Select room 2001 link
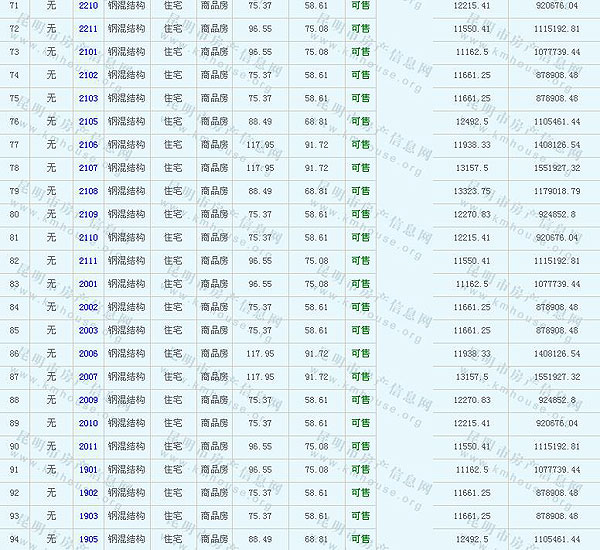 [x=88, y=284]
